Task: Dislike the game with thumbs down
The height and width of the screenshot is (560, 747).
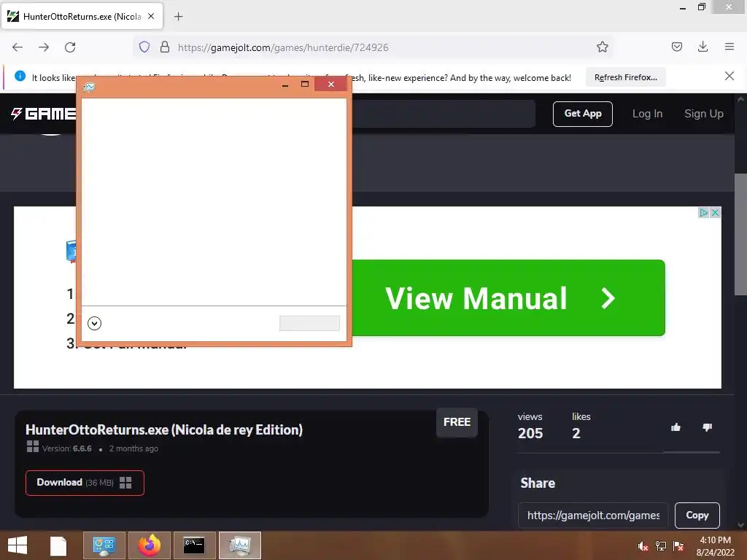Action: (708, 427)
